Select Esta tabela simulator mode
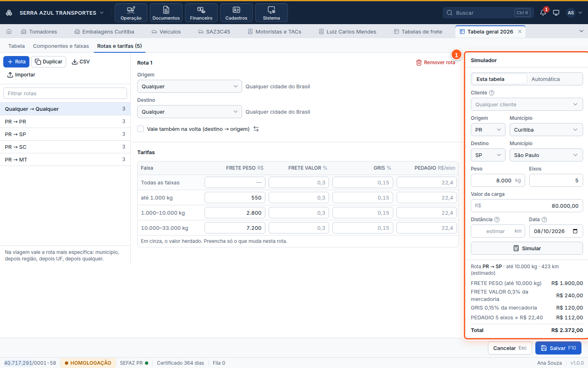The image size is (588, 368). 499,79
